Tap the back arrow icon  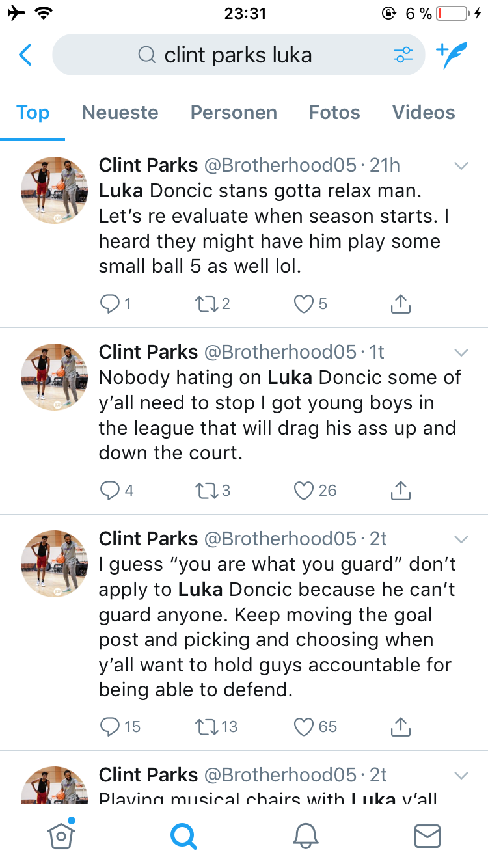(x=25, y=55)
